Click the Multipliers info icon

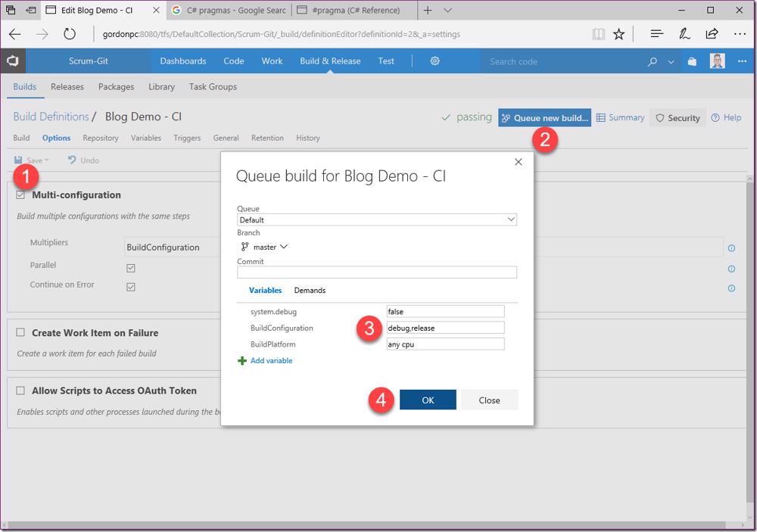pos(731,248)
